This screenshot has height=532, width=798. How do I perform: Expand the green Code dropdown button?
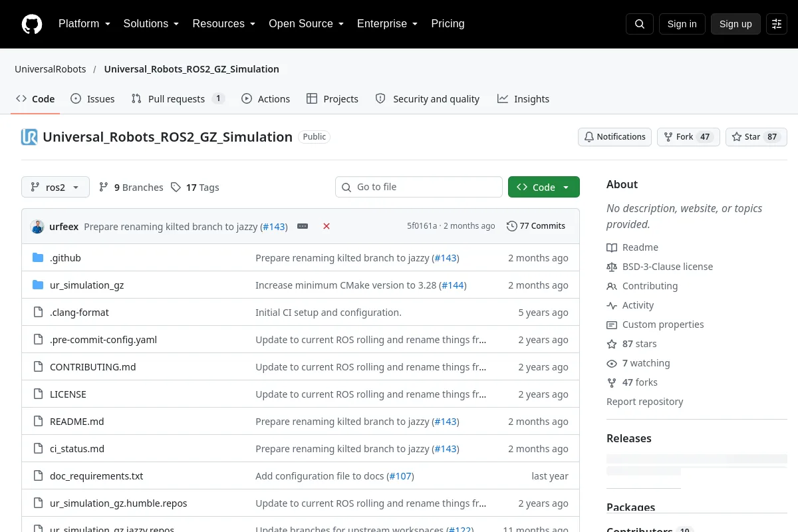[544, 188]
